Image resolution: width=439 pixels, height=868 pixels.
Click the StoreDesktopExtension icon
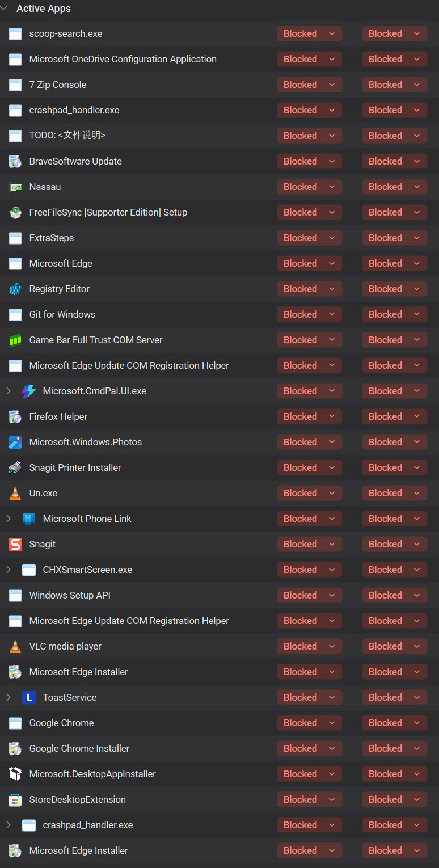click(15, 800)
